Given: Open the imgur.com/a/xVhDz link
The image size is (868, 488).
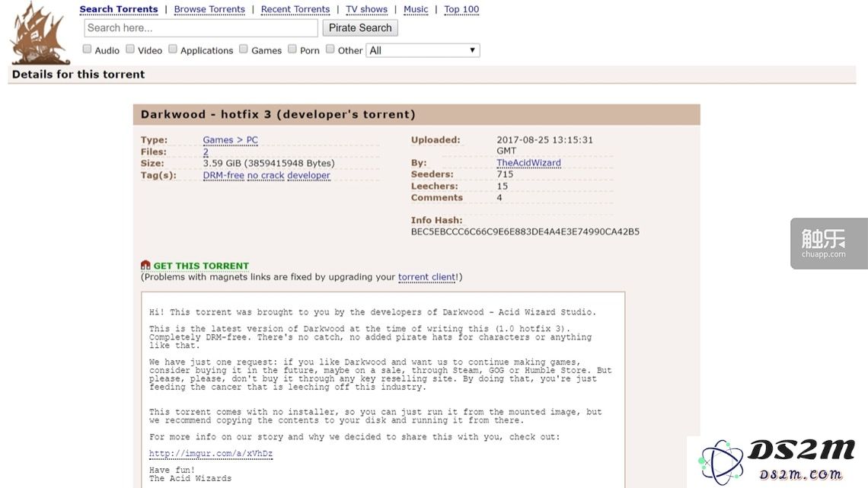Looking at the screenshot, I should (x=211, y=454).
